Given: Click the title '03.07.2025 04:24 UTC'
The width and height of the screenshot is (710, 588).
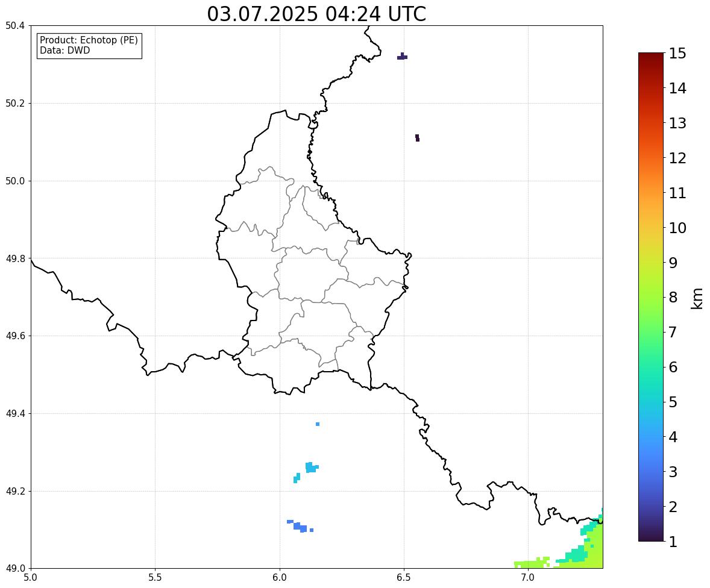Looking at the screenshot, I should pos(316,14).
